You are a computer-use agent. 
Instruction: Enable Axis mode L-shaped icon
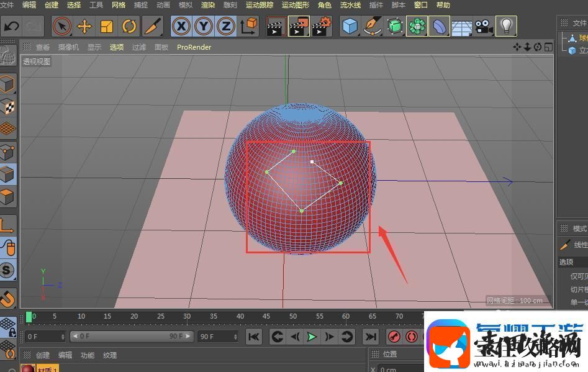tap(8, 225)
